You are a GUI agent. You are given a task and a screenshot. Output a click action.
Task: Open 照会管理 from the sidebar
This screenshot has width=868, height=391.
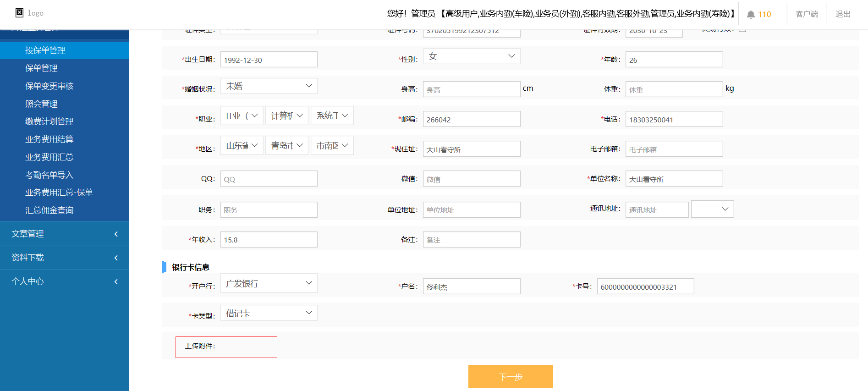point(41,104)
